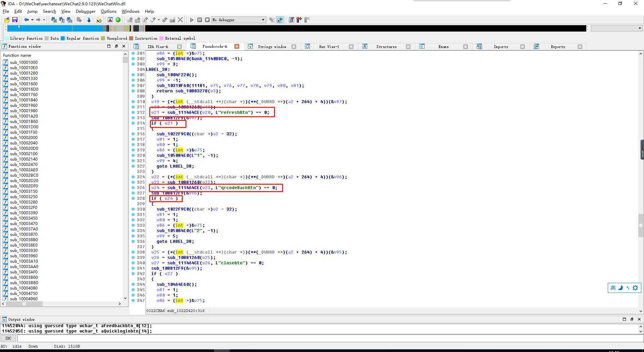Close the Output window panel
The width and height of the screenshot is (644, 352).
pos(639,319)
